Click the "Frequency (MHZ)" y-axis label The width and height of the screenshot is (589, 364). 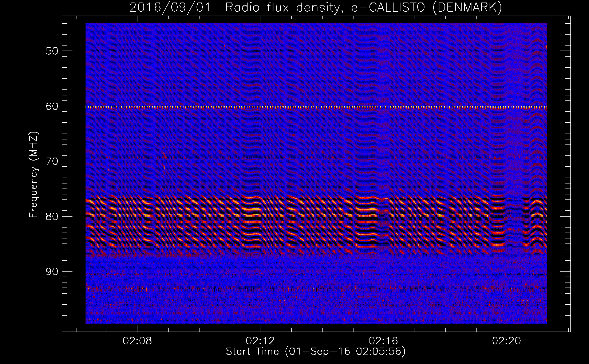pyautogui.click(x=33, y=175)
